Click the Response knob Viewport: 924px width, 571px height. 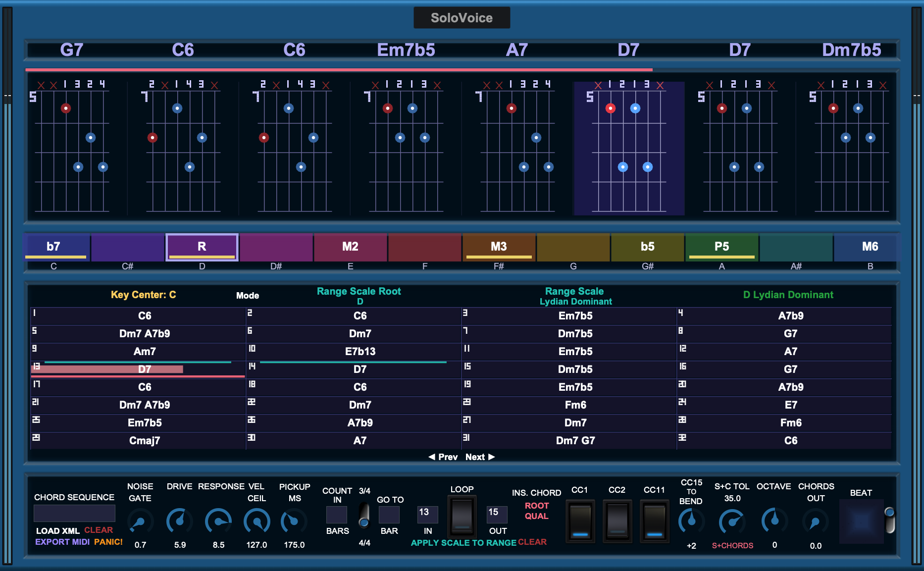[218, 521]
